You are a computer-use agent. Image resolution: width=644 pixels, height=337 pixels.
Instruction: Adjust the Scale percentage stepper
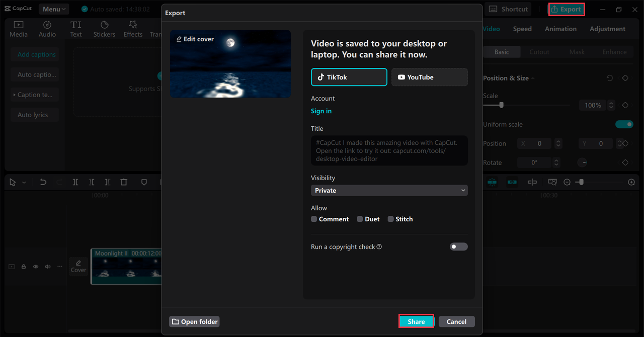(611, 105)
